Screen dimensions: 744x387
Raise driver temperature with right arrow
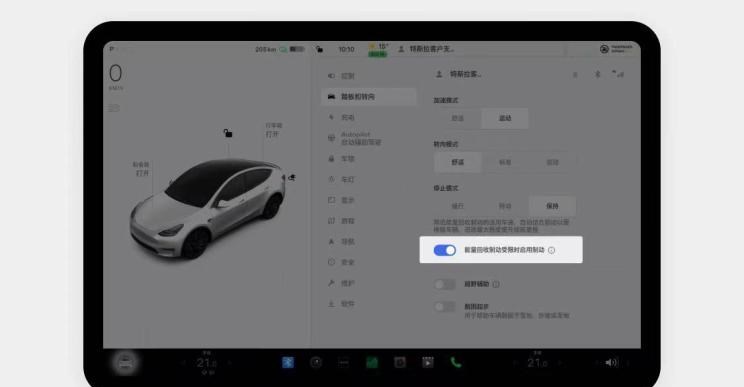point(230,363)
